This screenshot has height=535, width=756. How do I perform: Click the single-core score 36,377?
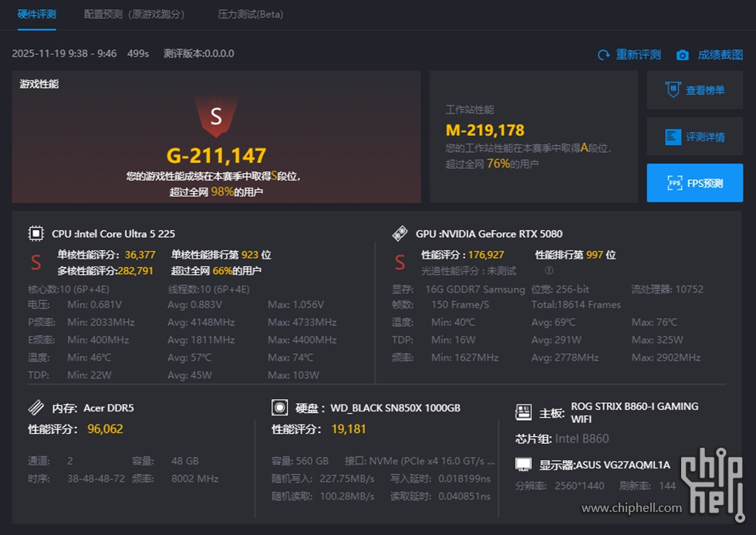(x=140, y=255)
